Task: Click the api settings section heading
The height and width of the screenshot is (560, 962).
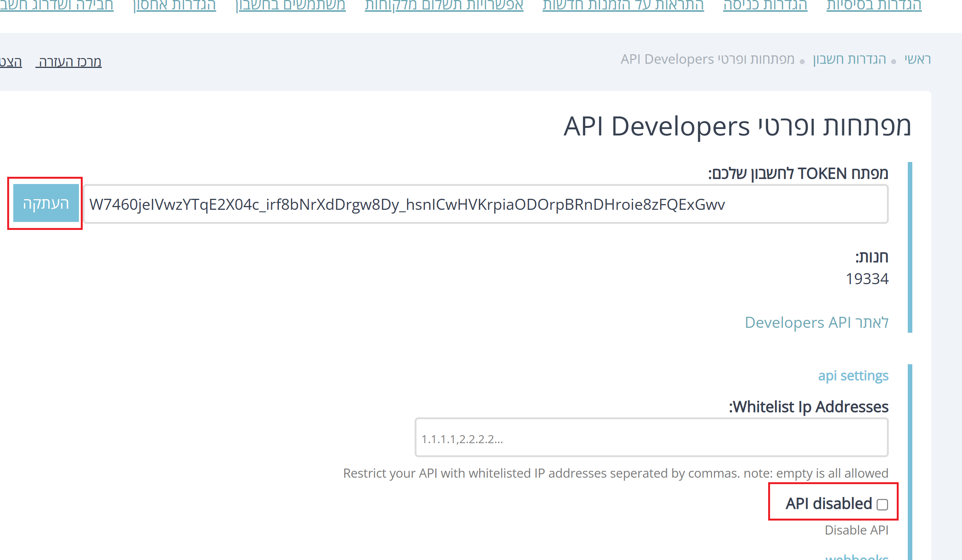Action: pyautogui.click(x=853, y=376)
